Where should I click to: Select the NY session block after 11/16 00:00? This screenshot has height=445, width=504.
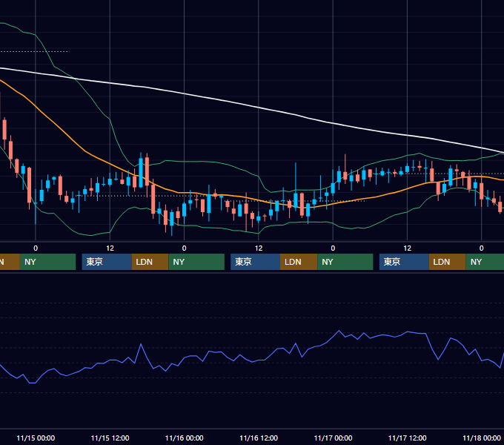[196, 262]
